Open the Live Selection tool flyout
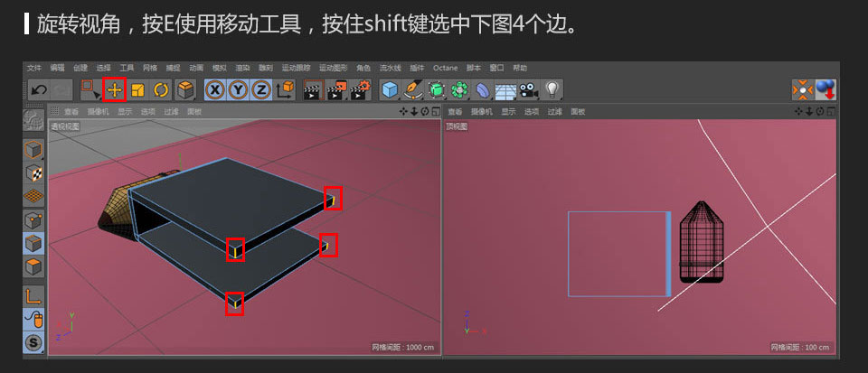The height and width of the screenshot is (373, 868). [x=90, y=90]
